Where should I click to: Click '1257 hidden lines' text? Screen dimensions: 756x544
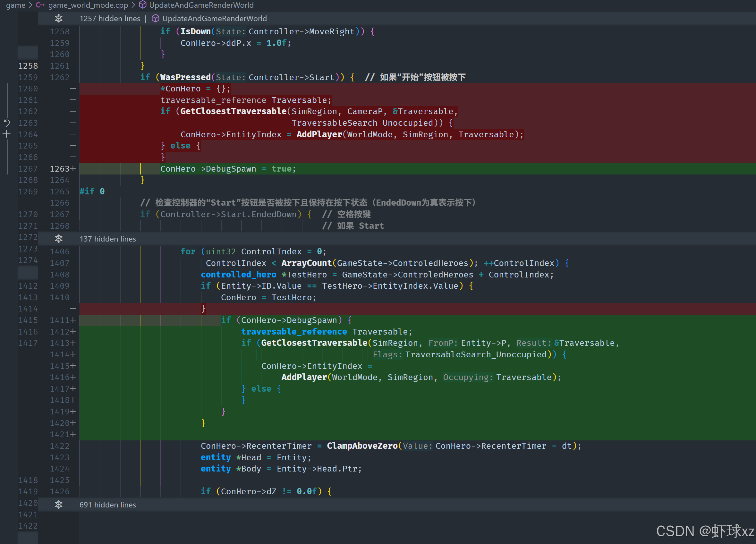tap(110, 19)
